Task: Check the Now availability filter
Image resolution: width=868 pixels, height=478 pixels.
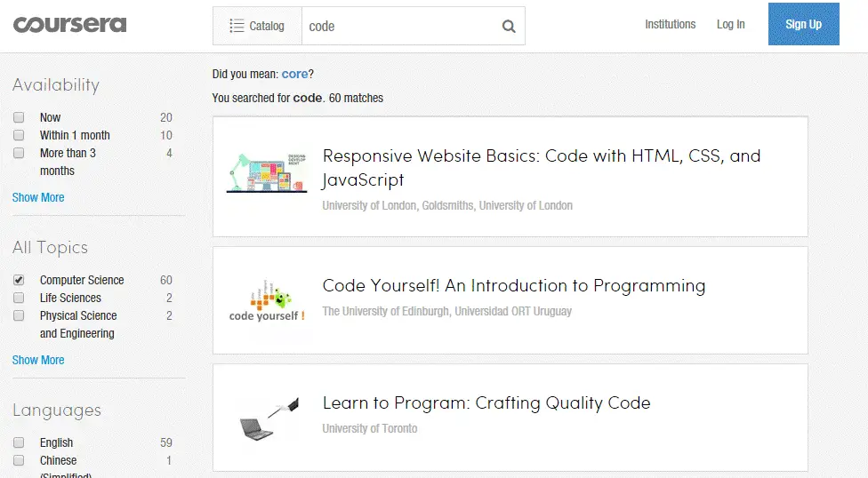Action: pyautogui.click(x=19, y=117)
